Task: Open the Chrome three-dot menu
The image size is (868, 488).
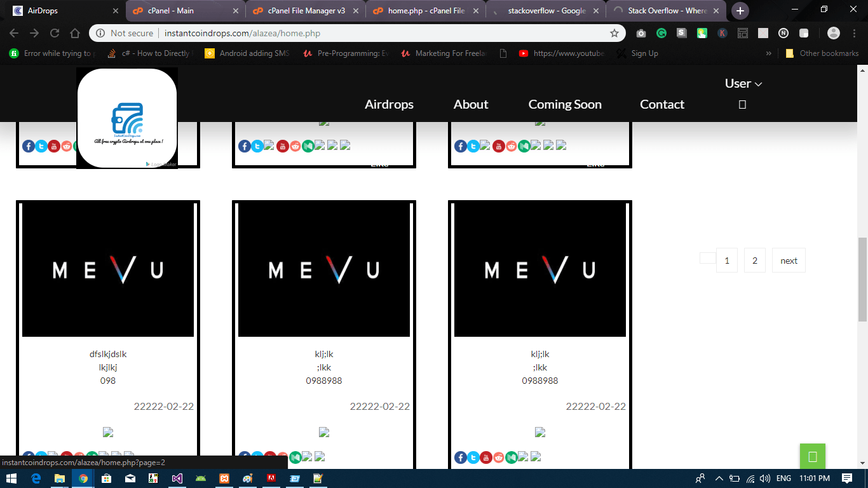Action: pos(855,33)
